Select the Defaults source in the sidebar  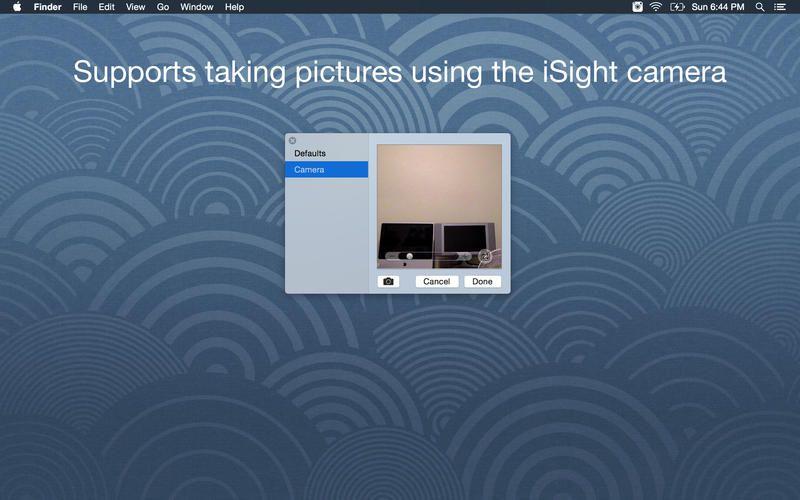tap(327, 153)
